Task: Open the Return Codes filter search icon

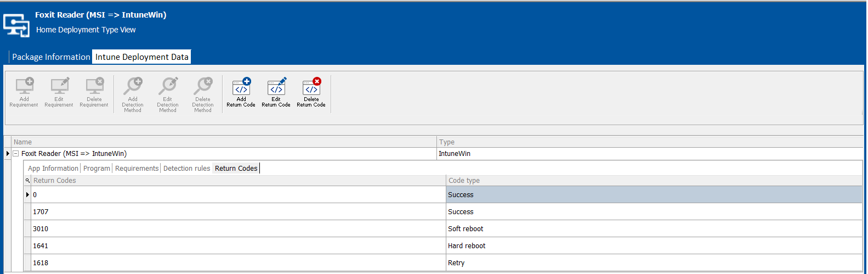Action: pyautogui.click(x=27, y=181)
